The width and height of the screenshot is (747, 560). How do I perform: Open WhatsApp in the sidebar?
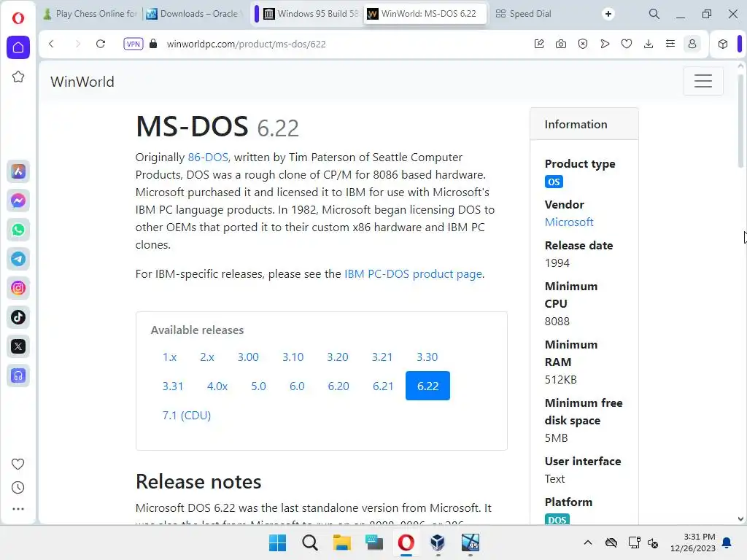pyautogui.click(x=18, y=230)
